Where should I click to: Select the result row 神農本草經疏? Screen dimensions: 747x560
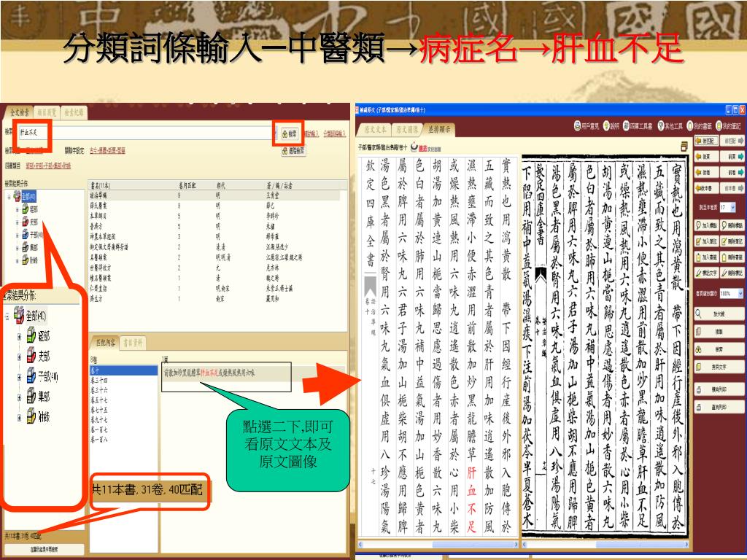[x=214, y=237]
